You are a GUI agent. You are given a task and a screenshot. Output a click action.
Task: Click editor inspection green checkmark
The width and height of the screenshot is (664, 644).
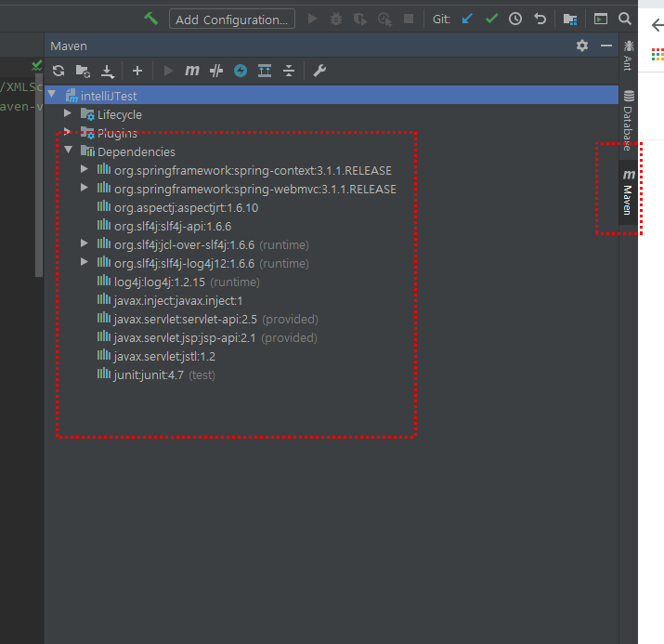[37, 65]
